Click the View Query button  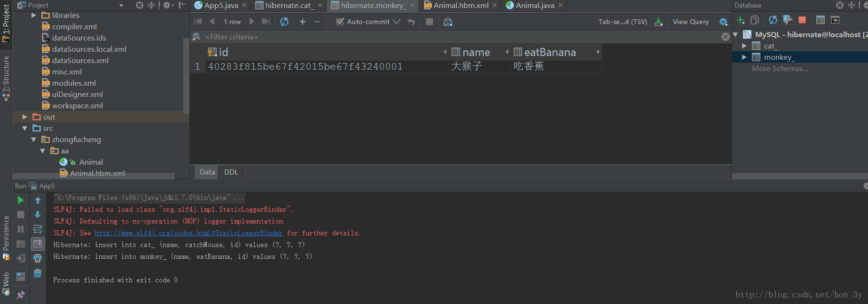coord(691,22)
